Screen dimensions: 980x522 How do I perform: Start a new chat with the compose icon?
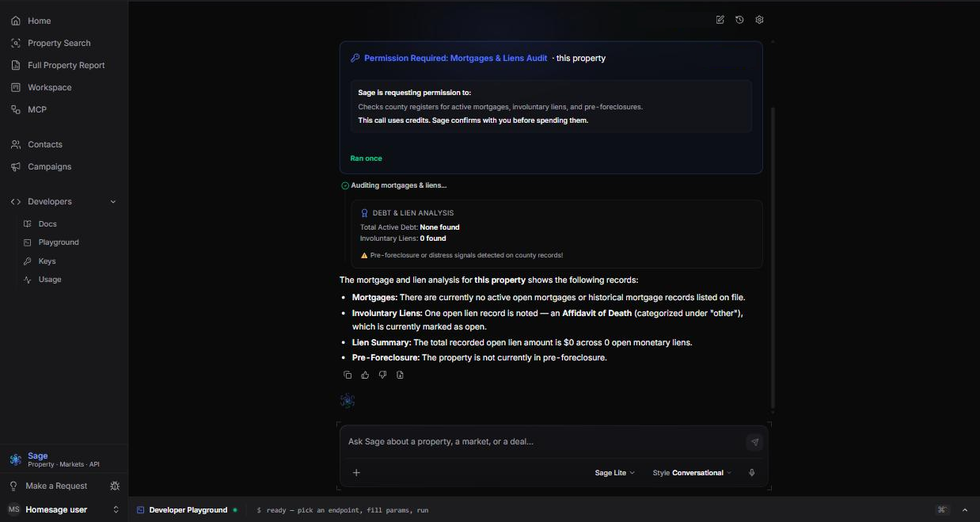(720, 20)
